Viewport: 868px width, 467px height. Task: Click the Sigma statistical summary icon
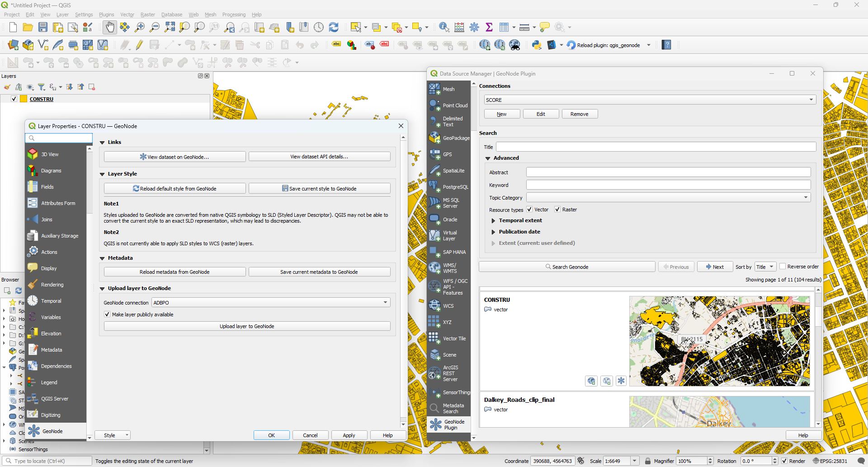coord(489,27)
